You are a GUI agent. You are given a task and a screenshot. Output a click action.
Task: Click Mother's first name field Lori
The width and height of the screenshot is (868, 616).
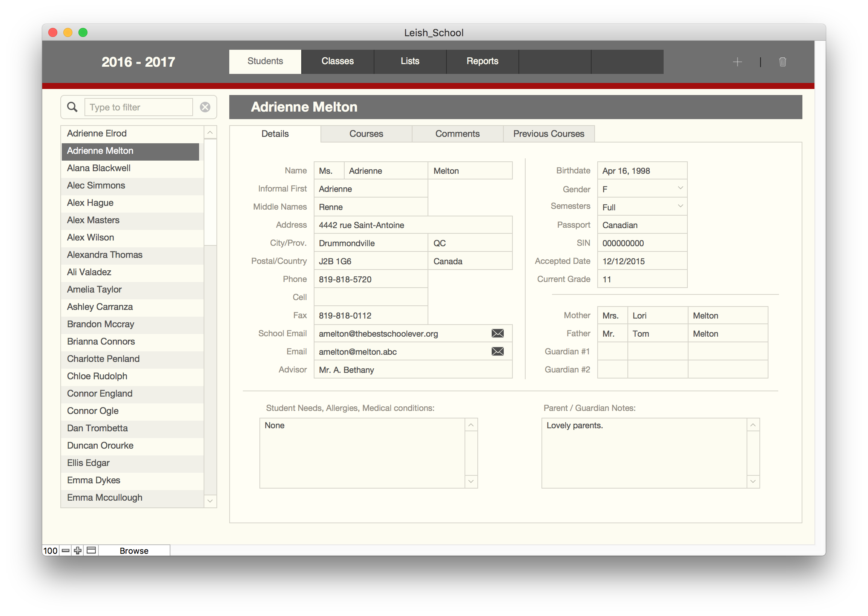coord(658,316)
